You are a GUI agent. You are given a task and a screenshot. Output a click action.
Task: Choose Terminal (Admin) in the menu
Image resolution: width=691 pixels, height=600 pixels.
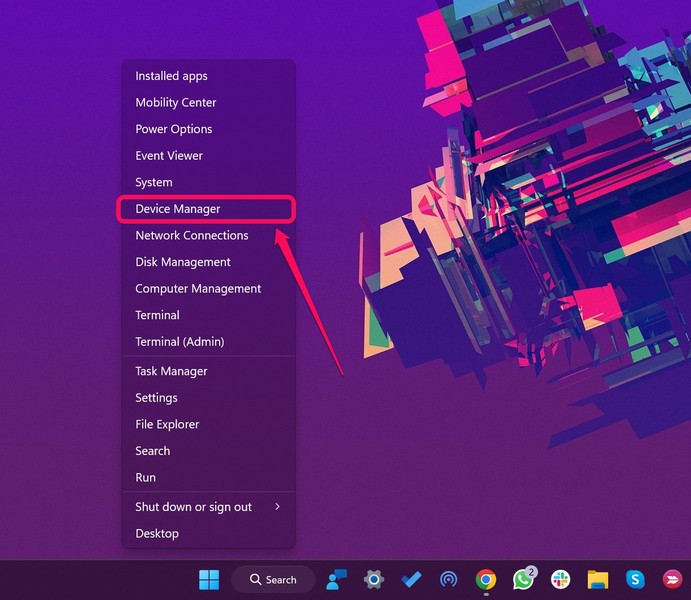180,342
